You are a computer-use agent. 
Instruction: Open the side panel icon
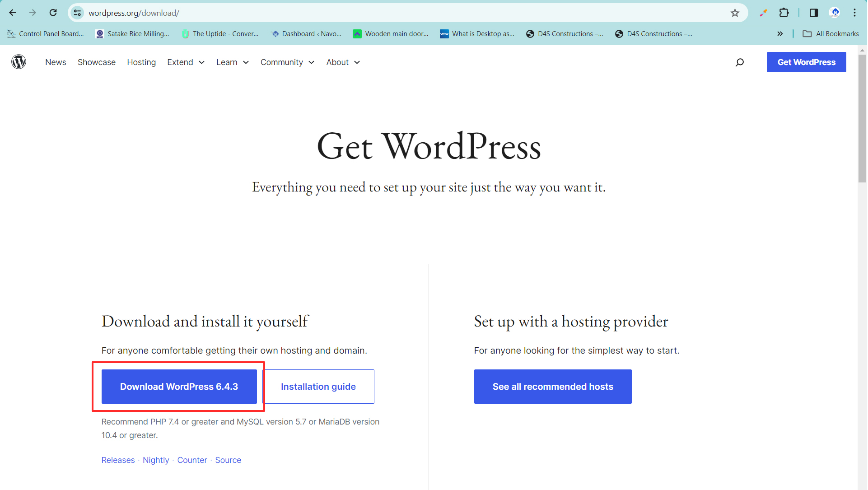[x=813, y=13]
